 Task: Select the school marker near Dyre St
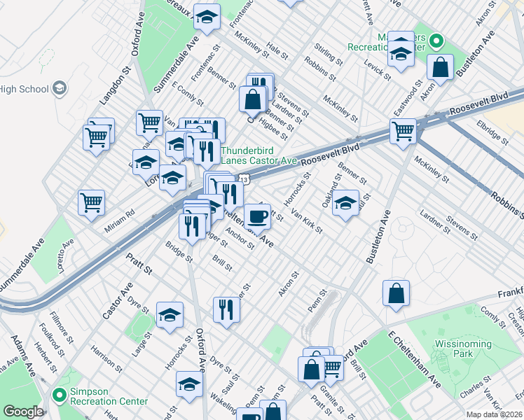point(170,317)
